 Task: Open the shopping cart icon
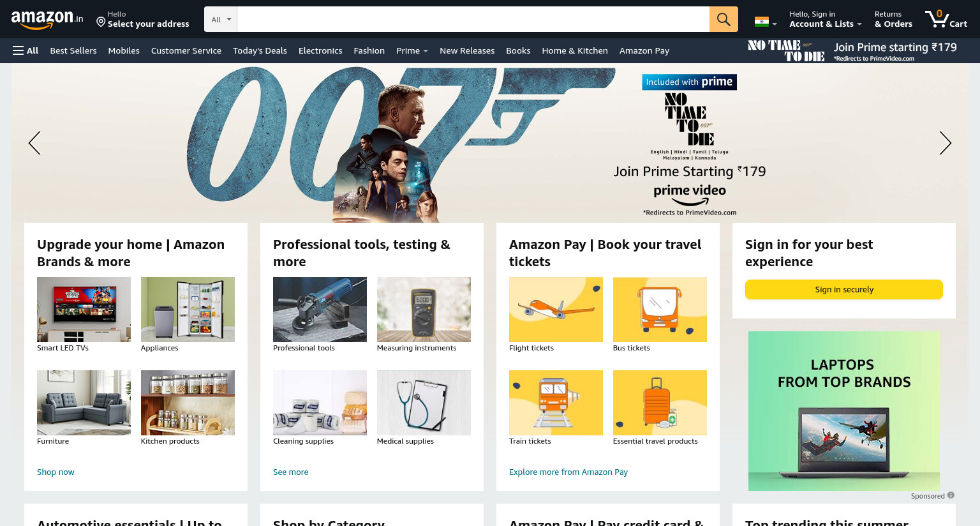coord(946,19)
